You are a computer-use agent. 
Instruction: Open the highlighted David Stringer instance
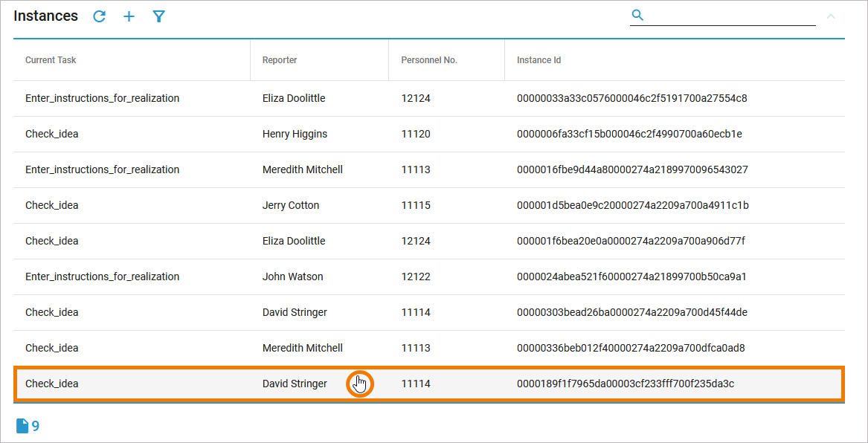(x=295, y=384)
